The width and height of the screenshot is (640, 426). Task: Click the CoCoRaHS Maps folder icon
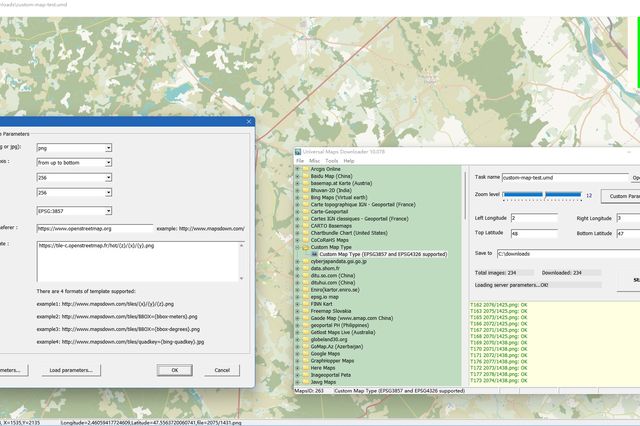[306, 240]
